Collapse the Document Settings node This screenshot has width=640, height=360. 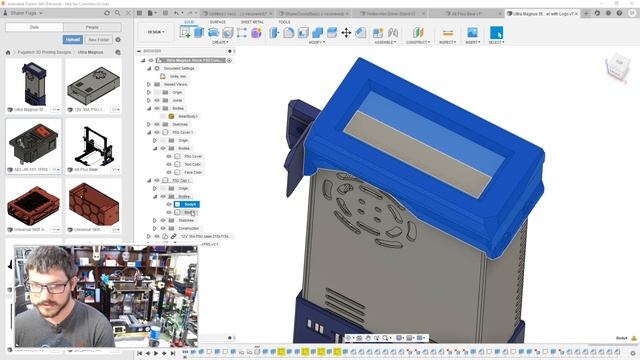[x=149, y=69]
